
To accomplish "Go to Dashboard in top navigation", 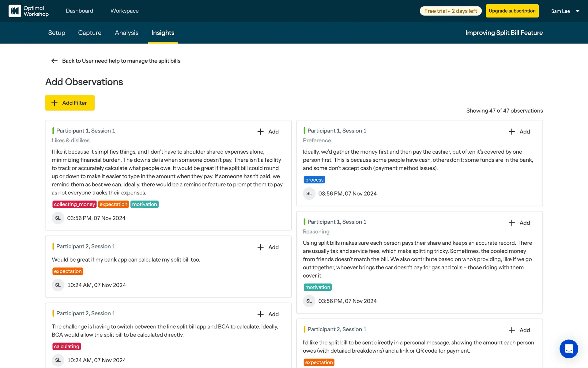I will [79, 11].
